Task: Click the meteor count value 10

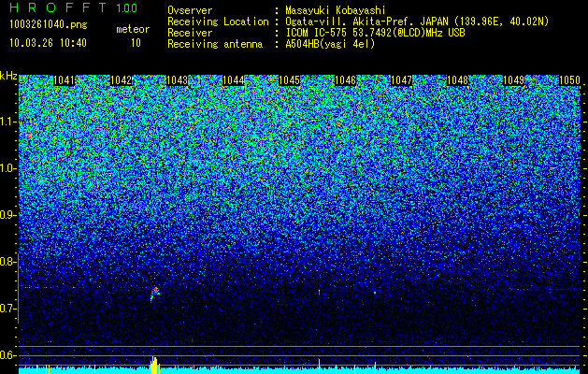Action: 136,43
